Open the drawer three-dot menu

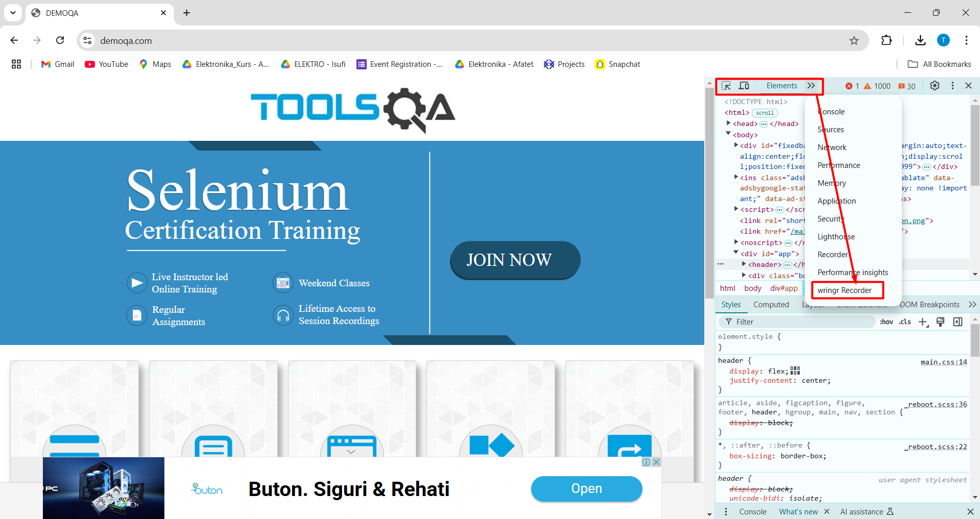tap(726, 512)
